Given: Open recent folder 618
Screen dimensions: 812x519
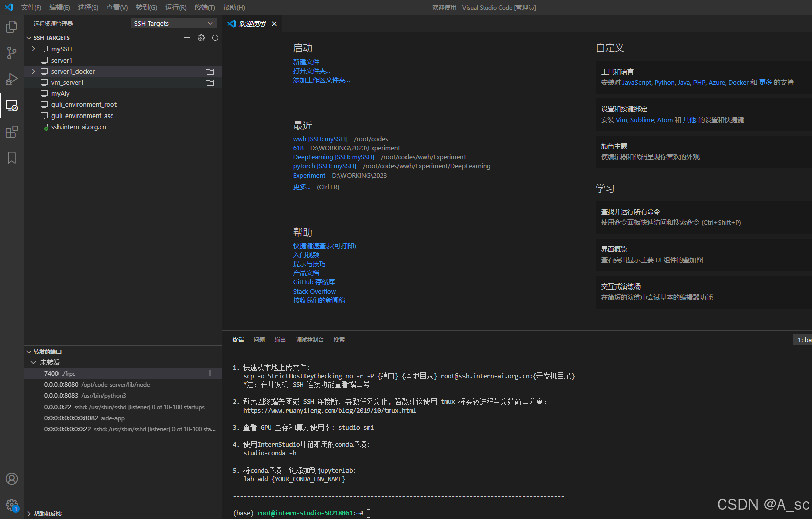Looking at the screenshot, I should (x=298, y=148).
